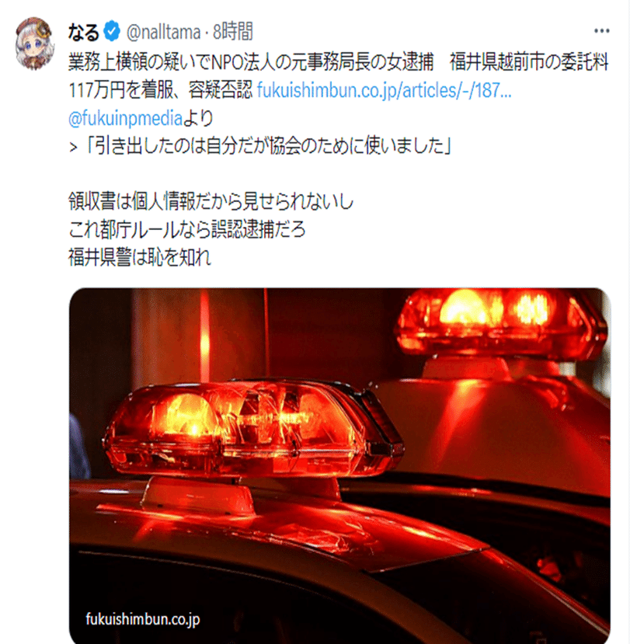The height and width of the screenshot is (644, 644).
Task: Click the line これ都庁ルールなら誤認逮捕だろ
Action: [x=187, y=230]
